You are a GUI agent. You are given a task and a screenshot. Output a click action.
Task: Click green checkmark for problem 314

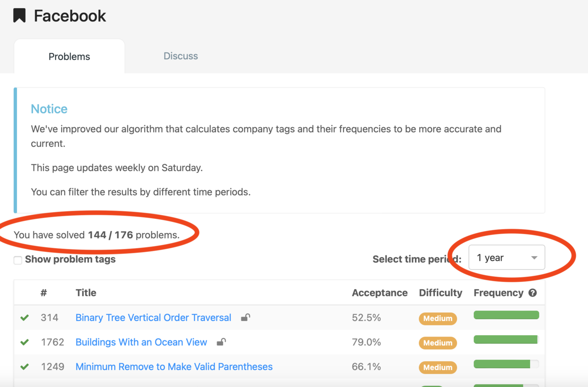click(25, 318)
